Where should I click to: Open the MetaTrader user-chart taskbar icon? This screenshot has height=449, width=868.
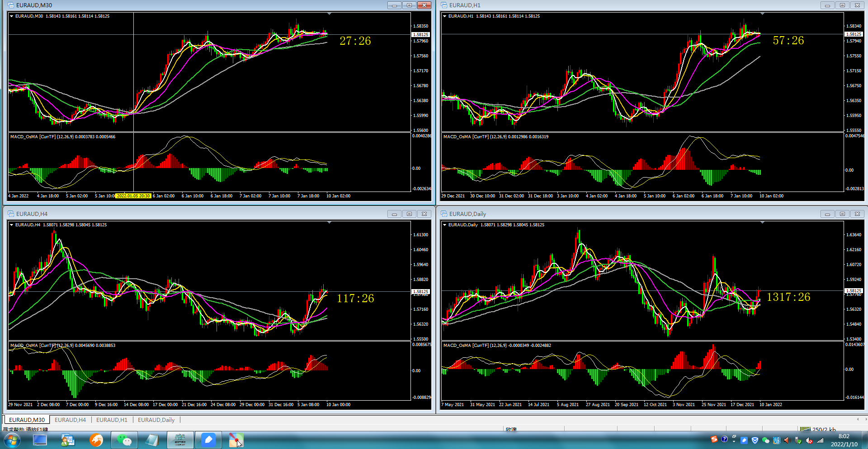68,440
